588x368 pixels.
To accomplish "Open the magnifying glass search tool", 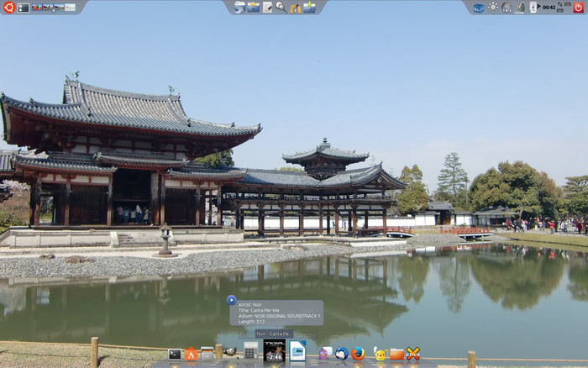I will coord(281,7).
